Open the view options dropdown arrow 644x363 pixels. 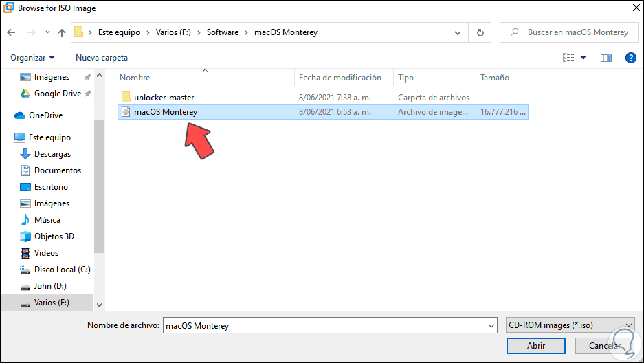(x=583, y=58)
